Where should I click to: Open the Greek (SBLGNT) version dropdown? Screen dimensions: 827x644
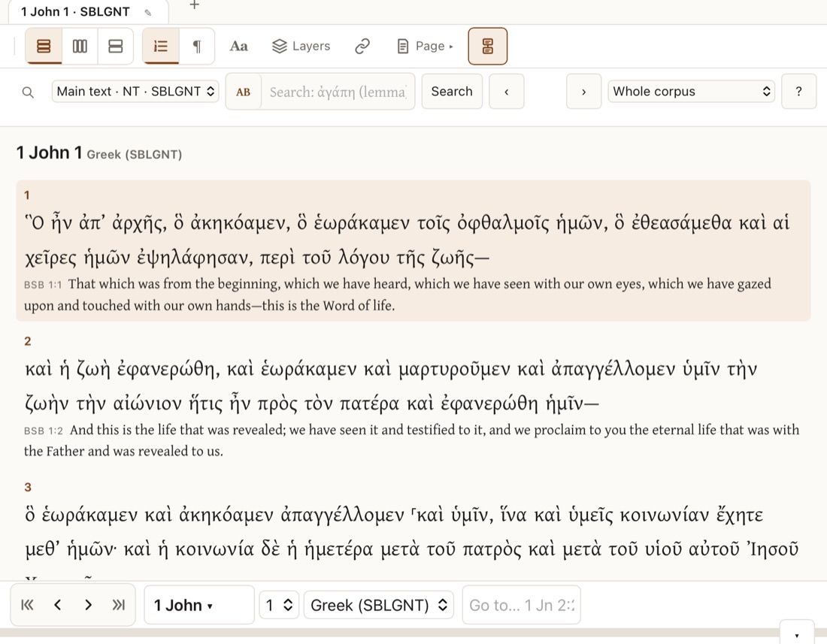pyautogui.click(x=379, y=605)
